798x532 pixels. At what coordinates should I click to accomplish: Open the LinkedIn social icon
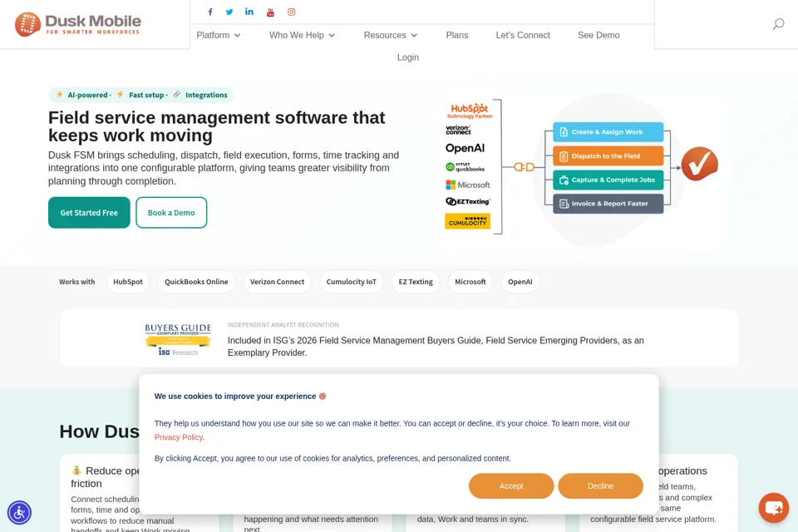(x=249, y=12)
